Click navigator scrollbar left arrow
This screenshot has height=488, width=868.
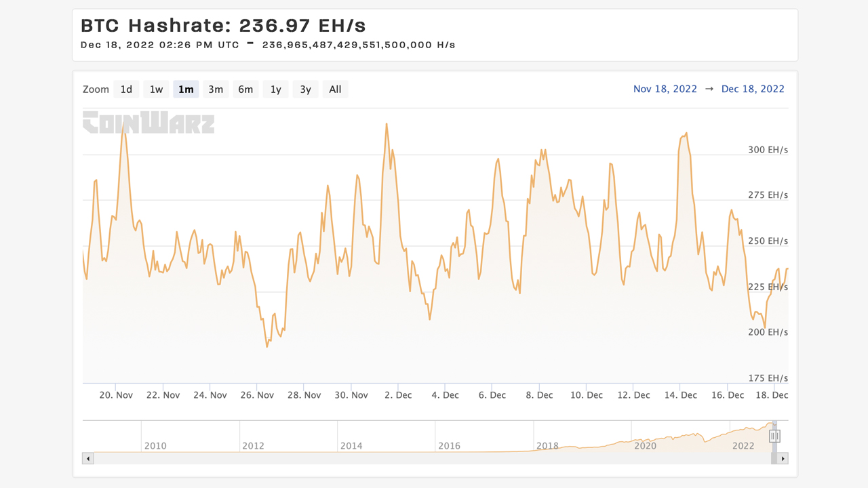tap(88, 459)
